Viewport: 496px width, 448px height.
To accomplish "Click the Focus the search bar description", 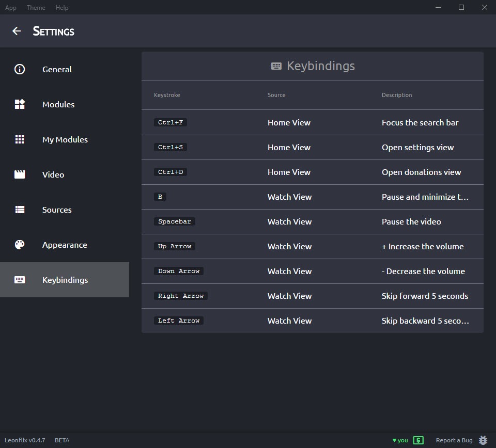I will click(x=420, y=123).
